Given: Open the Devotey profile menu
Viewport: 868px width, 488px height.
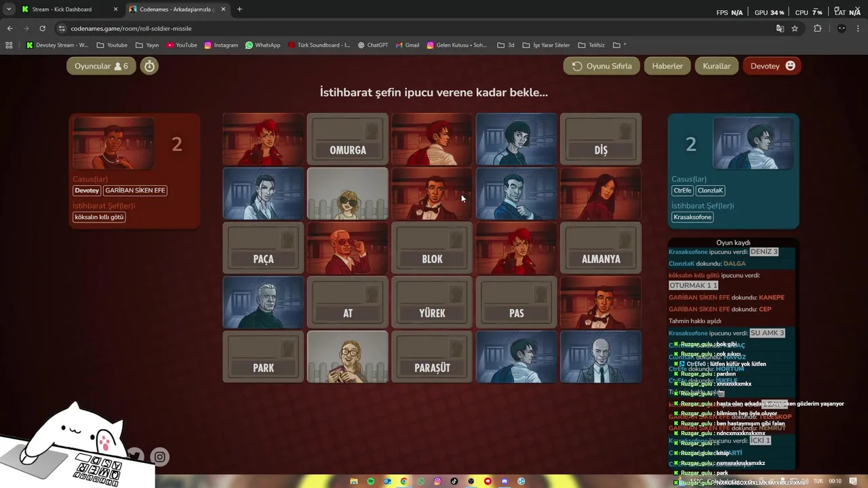Looking at the screenshot, I should [x=772, y=66].
